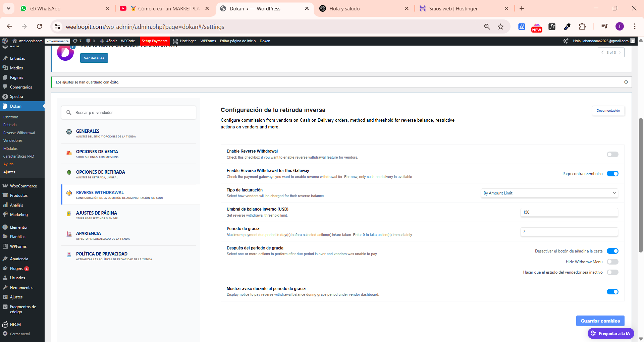Dismiss the success notice with close icon
Screen dimensions: 644x342
point(626,82)
